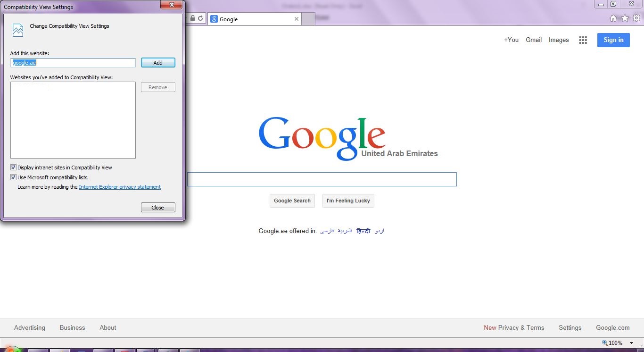Click the Compatibility View dialog header icon
Viewport: 644px width, 352px height.
[18, 30]
